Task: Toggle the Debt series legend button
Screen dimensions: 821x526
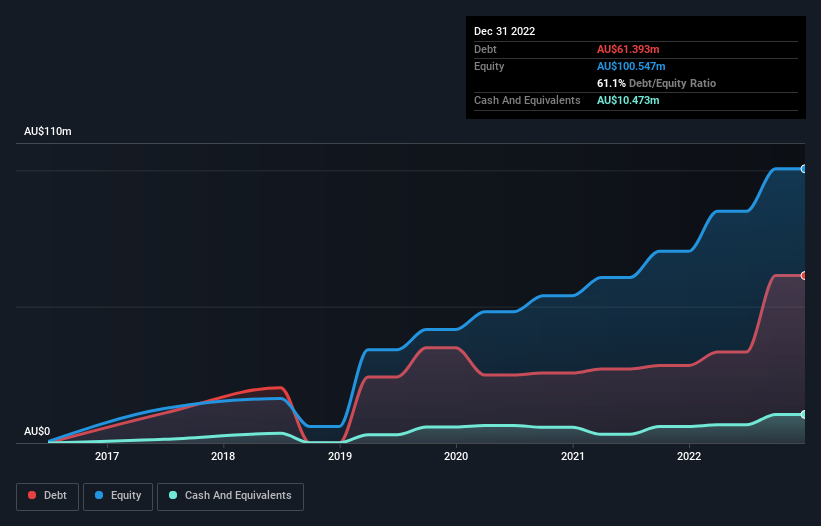Action: (48, 496)
